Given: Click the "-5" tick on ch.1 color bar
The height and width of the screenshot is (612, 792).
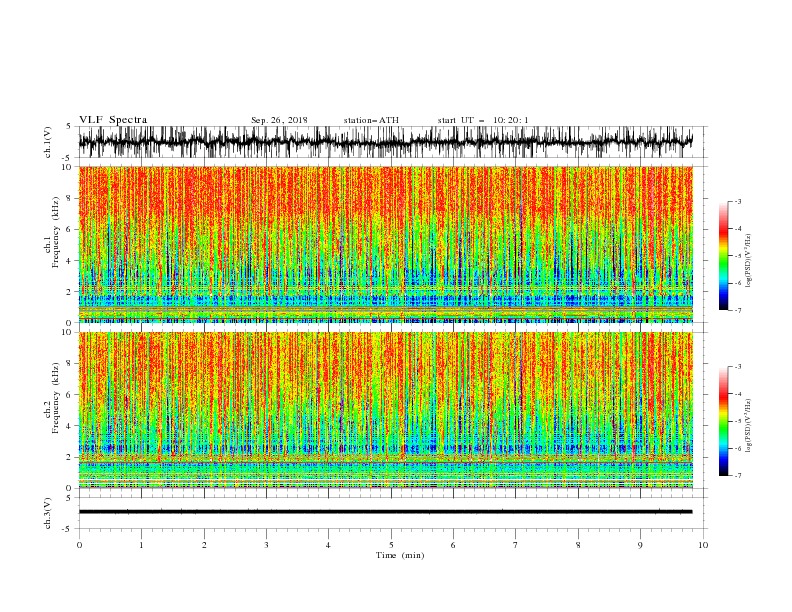Looking at the screenshot, I should click(738, 256).
